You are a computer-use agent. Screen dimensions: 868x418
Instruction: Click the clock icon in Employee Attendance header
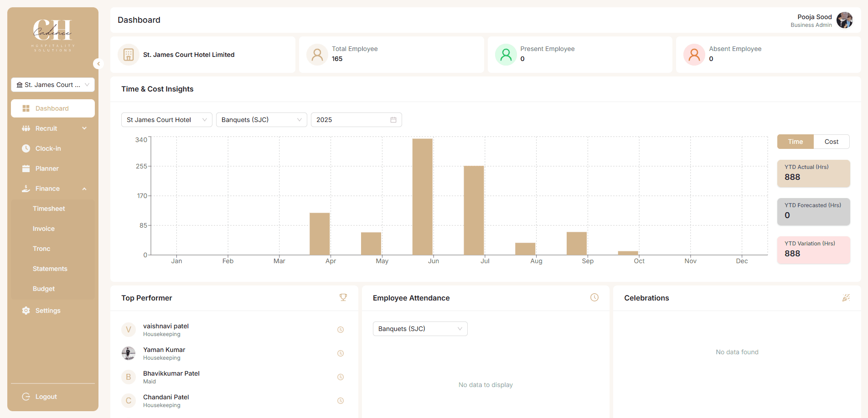click(594, 297)
